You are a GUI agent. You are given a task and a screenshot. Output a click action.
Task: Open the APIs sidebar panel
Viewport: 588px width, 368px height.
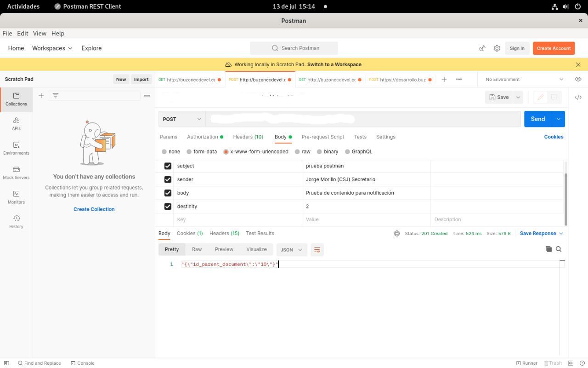pyautogui.click(x=16, y=124)
